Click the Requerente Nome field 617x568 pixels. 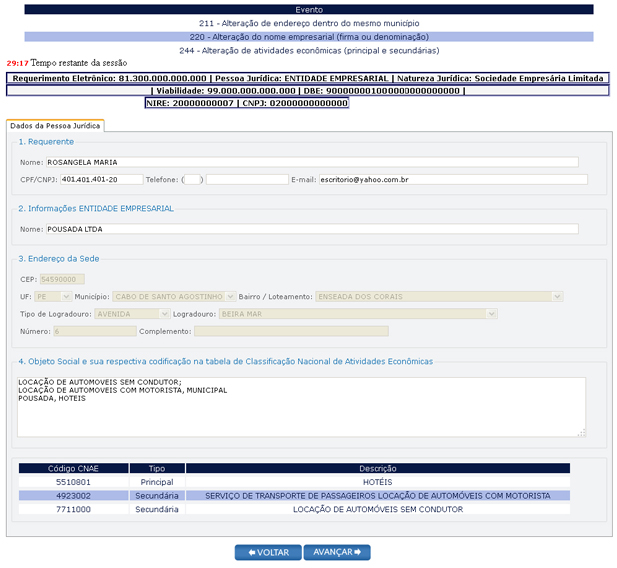pos(311,162)
